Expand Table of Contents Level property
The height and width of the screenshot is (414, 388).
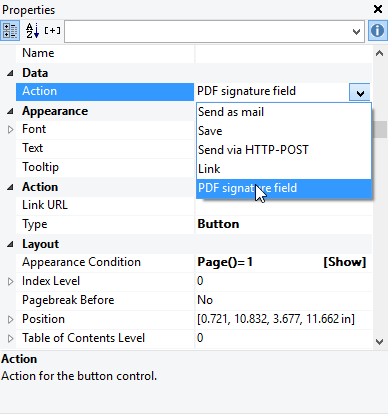click(x=10, y=339)
